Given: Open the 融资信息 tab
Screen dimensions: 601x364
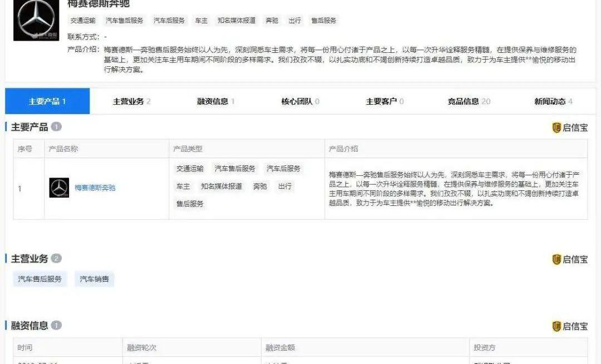Looking at the screenshot, I should 216,101.
